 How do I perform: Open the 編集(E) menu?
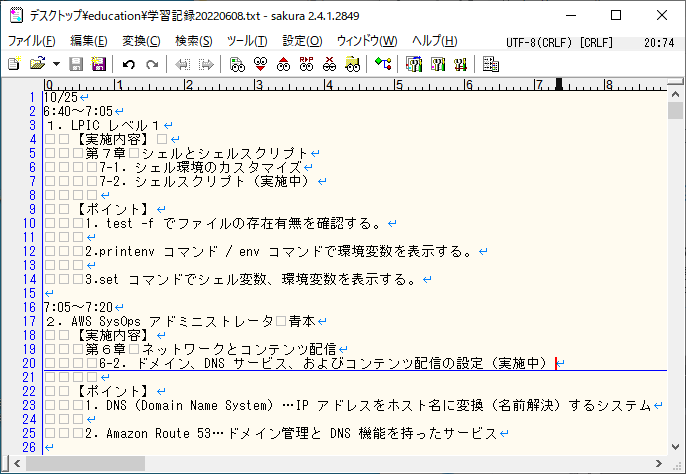(89, 41)
